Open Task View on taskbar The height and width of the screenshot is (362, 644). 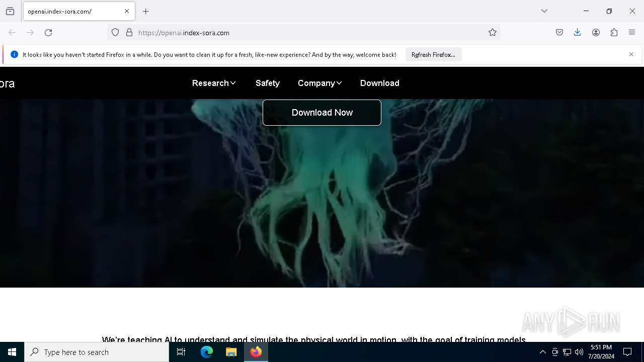pos(181,352)
